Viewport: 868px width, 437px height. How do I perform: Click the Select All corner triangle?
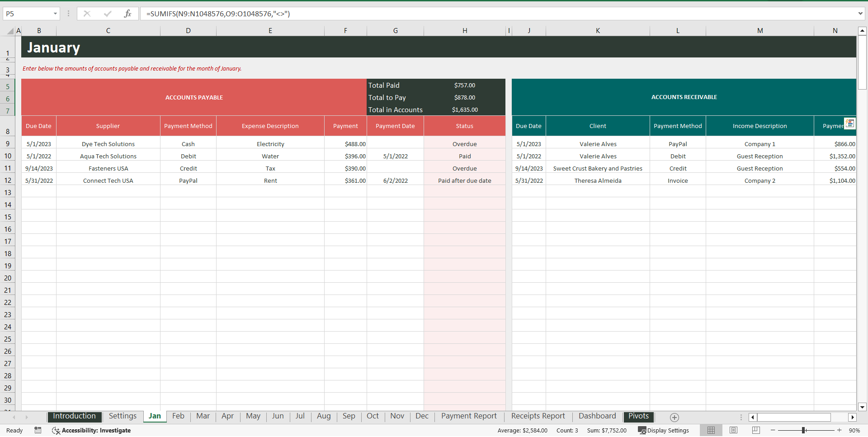pyautogui.click(x=10, y=31)
